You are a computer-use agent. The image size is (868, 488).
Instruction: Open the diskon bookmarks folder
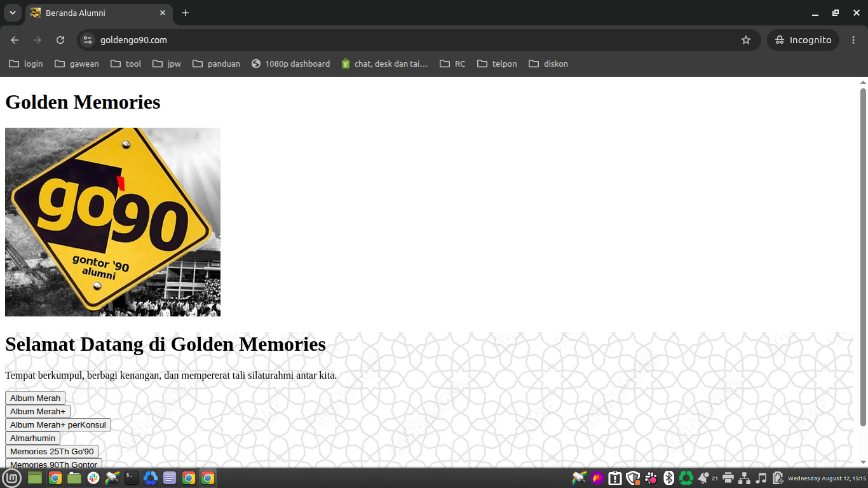(x=548, y=64)
